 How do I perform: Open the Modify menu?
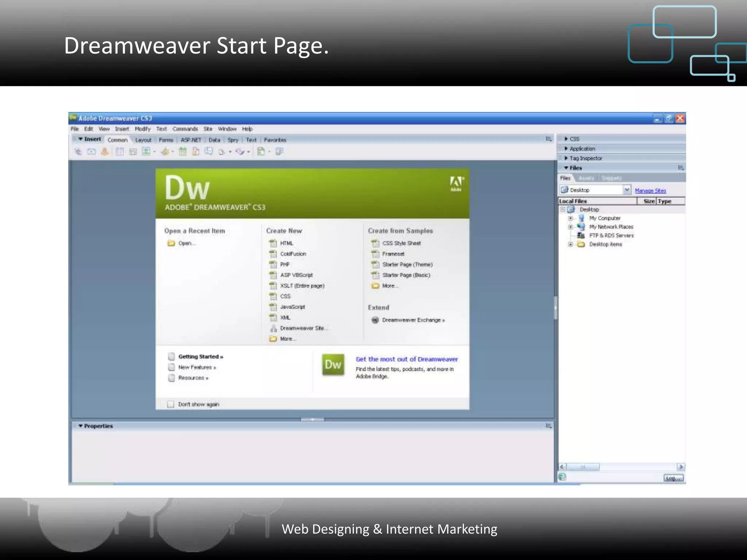coord(143,129)
